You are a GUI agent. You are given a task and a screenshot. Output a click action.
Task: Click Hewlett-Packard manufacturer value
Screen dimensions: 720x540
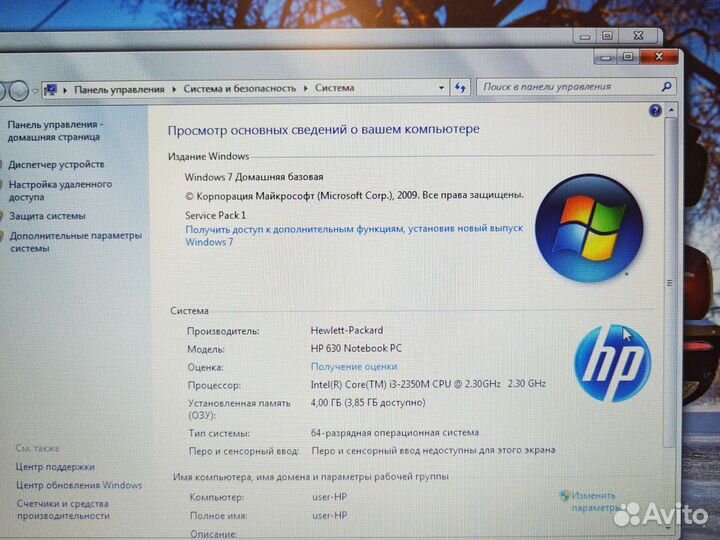click(347, 330)
